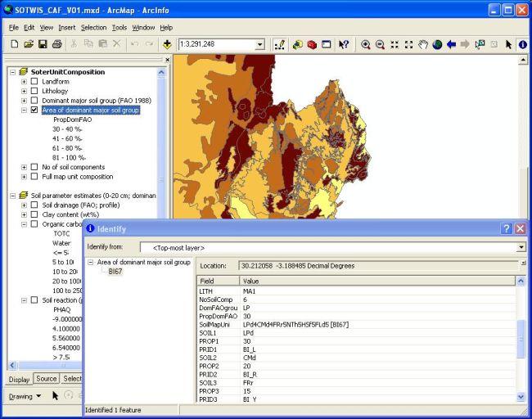
Task: Click the Full Extent globe icon
Action: [x=437, y=44]
